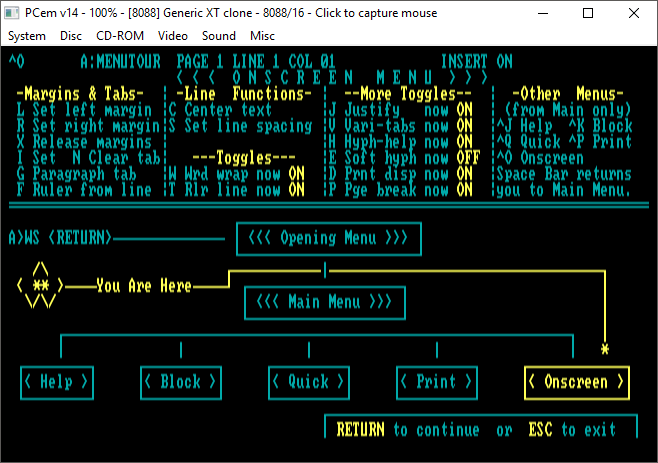Image resolution: width=658 pixels, height=463 pixels.
Task: Select the Print box in diagram
Action: coord(437,382)
